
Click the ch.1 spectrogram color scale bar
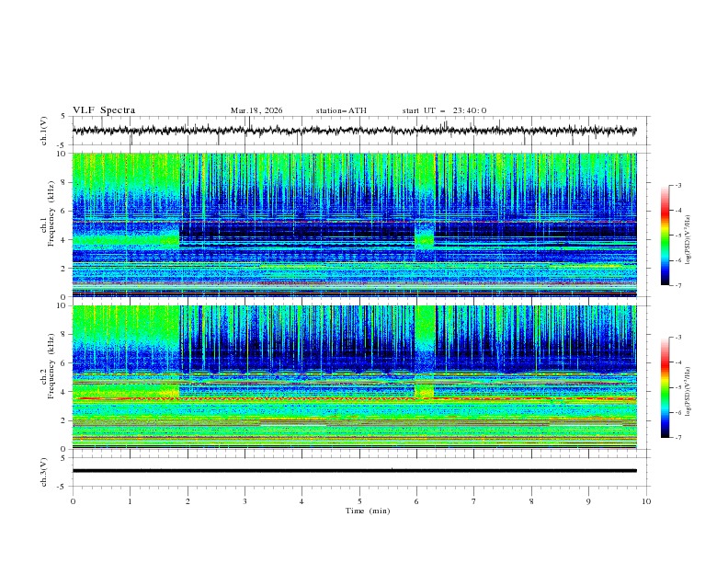coord(665,235)
